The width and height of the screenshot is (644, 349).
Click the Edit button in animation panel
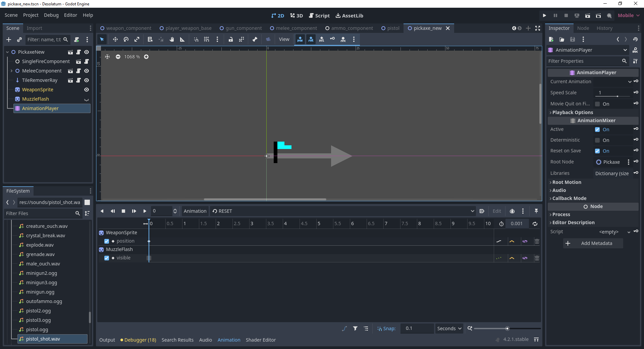tap(497, 211)
